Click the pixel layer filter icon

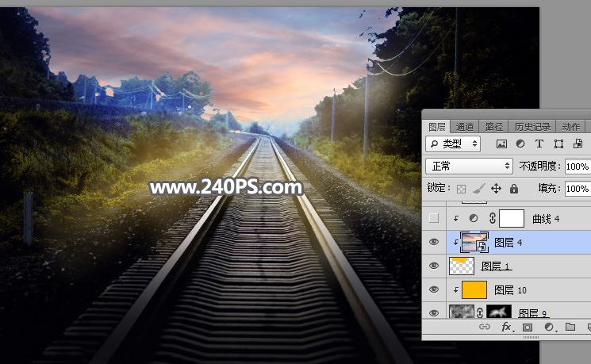(x=501, y=144)
